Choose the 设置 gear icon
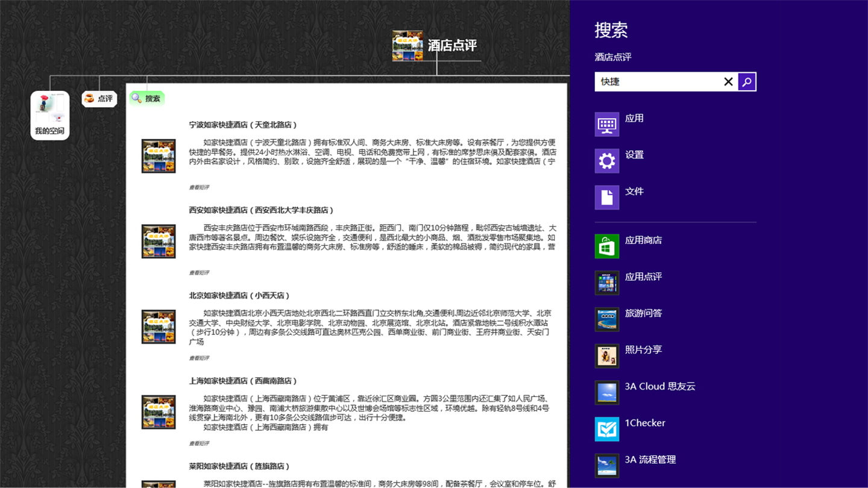 607,161
